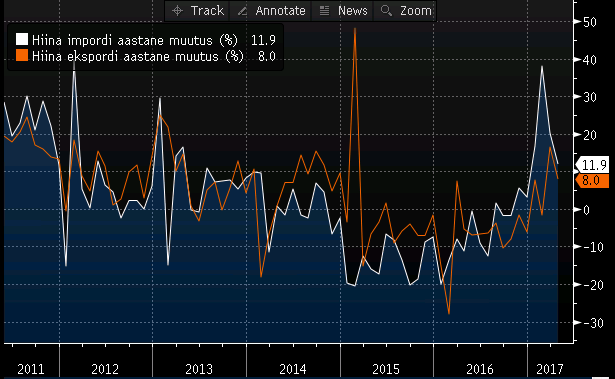Click the legend value 11.9
This screenshot has height=379, width=615.
pos(263,40)
